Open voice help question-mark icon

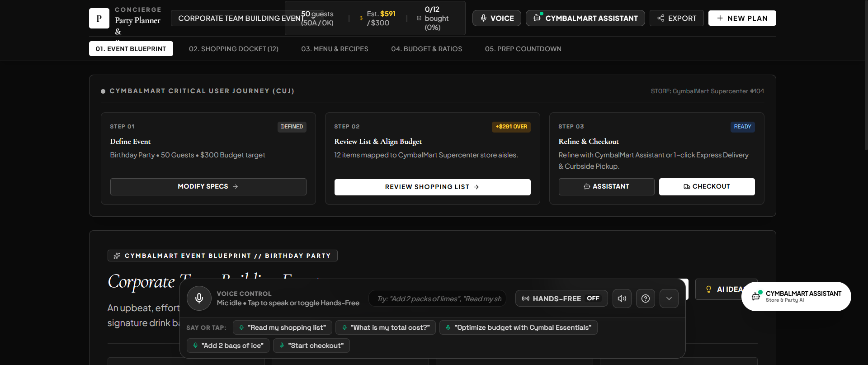click(646, 299)
